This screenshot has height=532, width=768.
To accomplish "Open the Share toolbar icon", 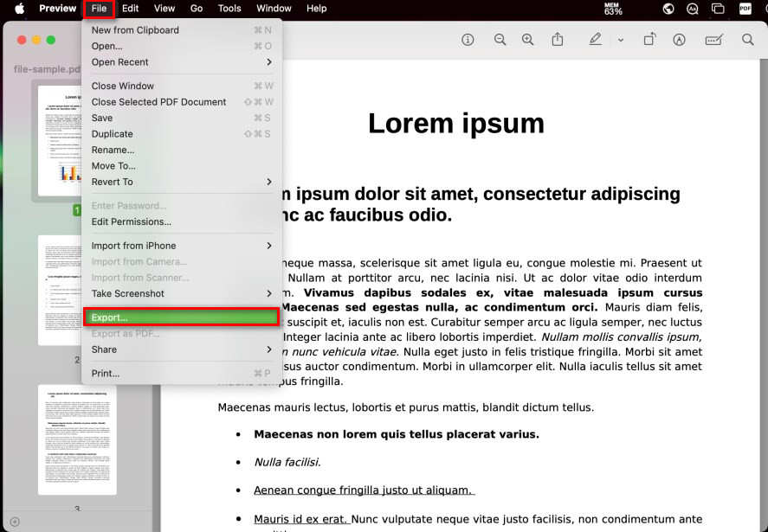I will click(557, 40).
